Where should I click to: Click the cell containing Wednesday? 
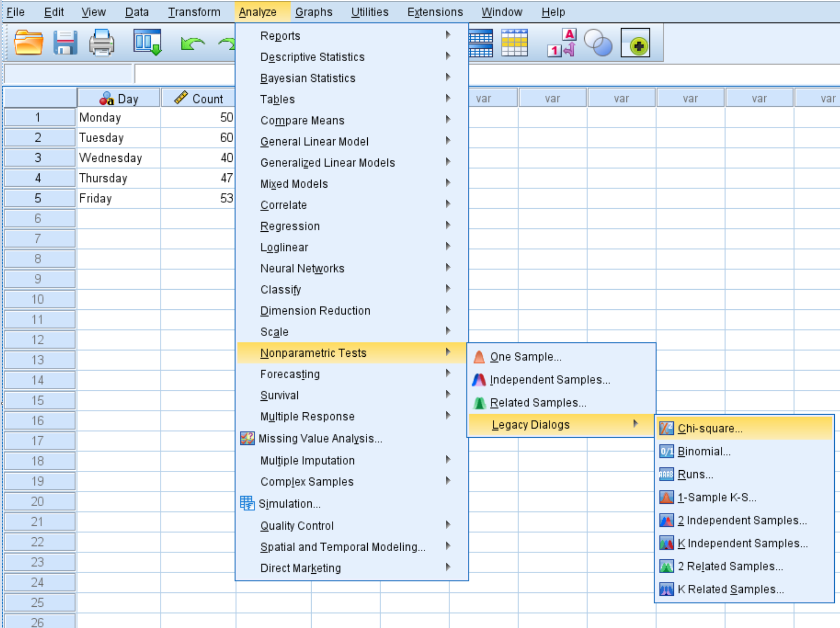tap(119, 158)
